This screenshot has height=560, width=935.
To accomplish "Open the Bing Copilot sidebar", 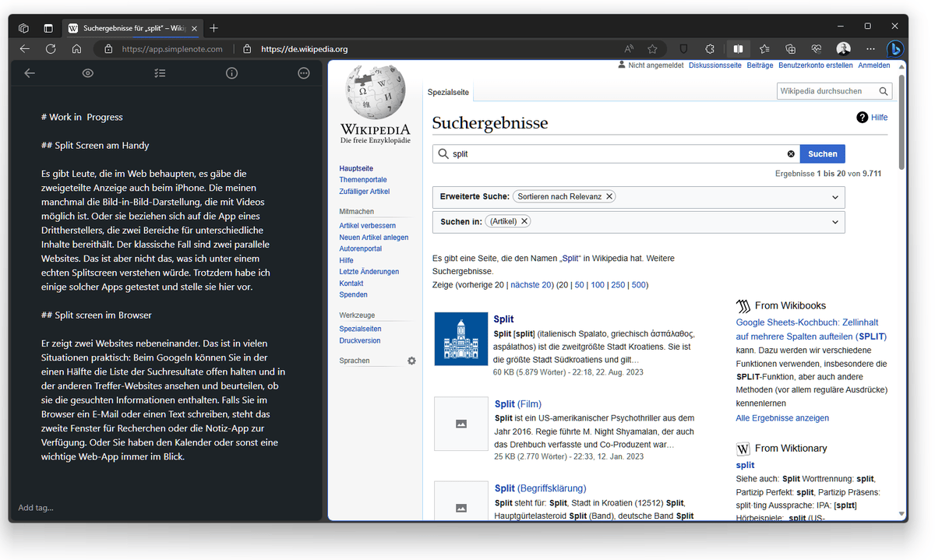I will [895, 48].
